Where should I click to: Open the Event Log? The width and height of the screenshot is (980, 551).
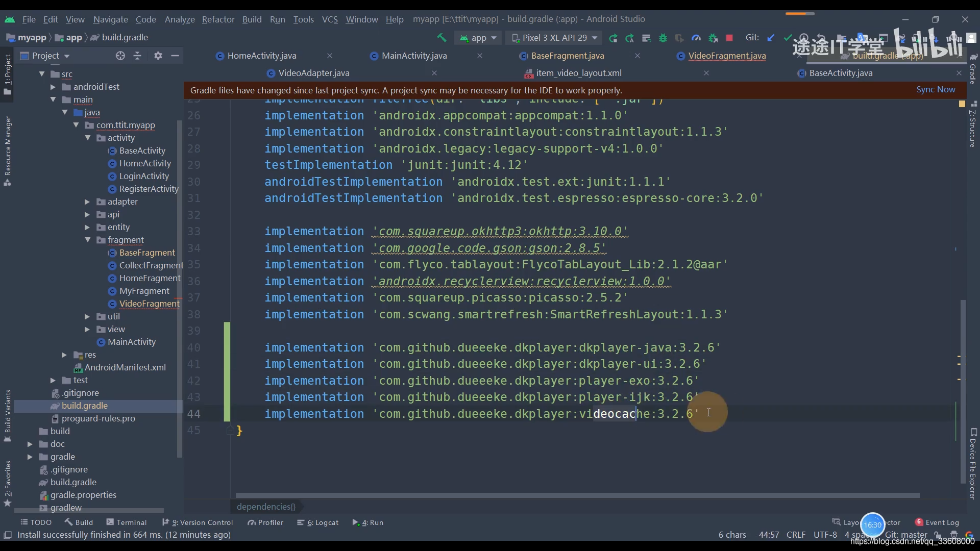click(937, 522)
